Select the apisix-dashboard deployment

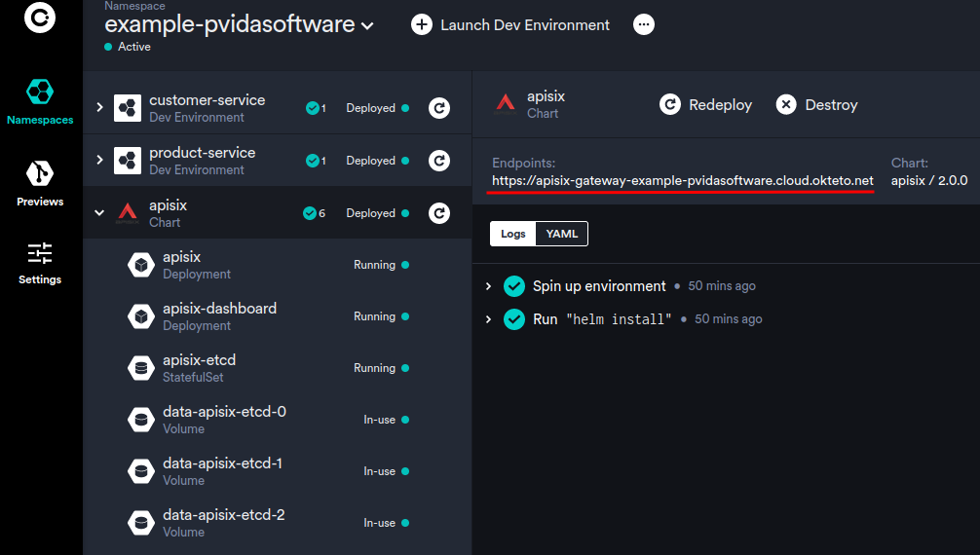click(219, 315)
